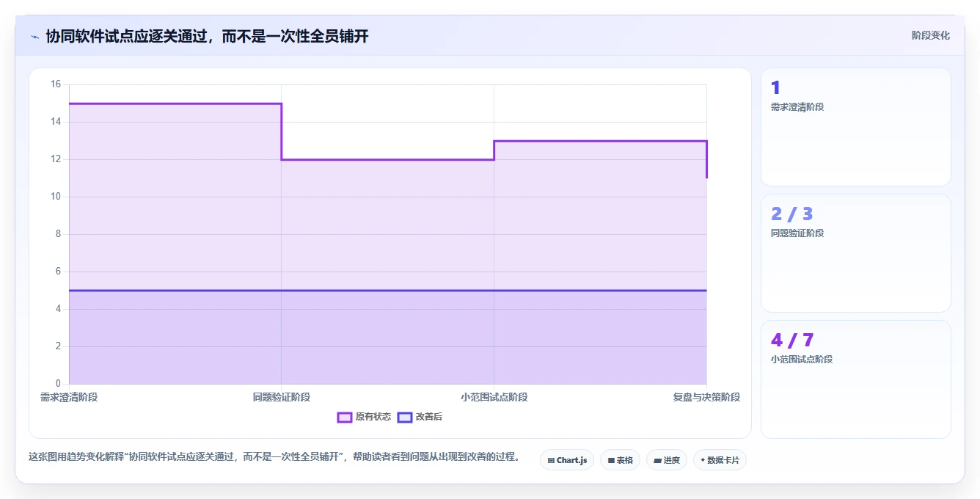Click the y-axis value 10
This screenshot has height=499, width=980.
coord(56,197)
